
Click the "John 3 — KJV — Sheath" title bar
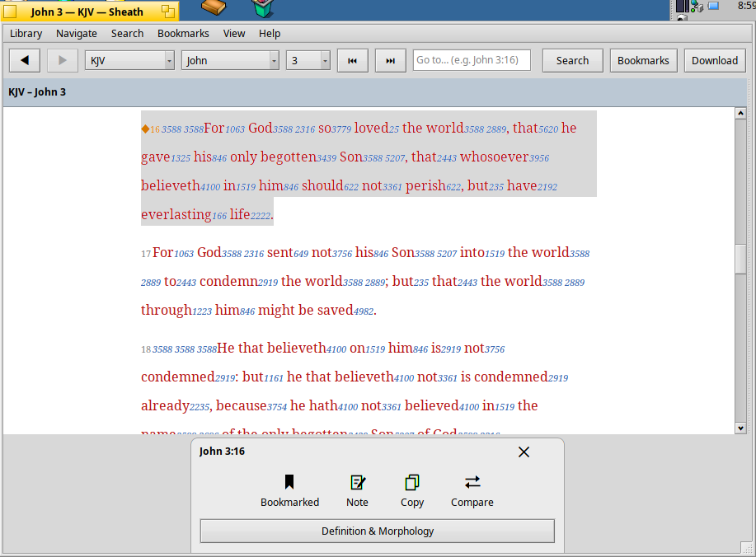coord(87,12)
